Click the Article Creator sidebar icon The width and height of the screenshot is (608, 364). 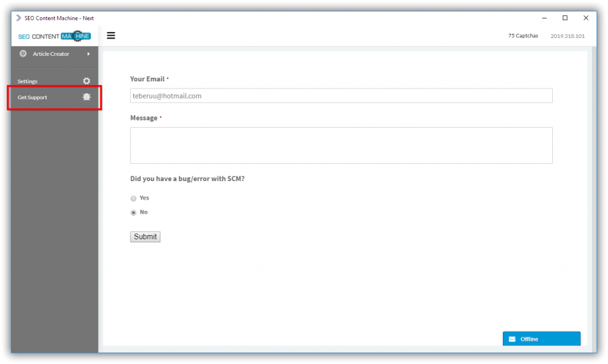pyautogui.click(x=23, y=53)
